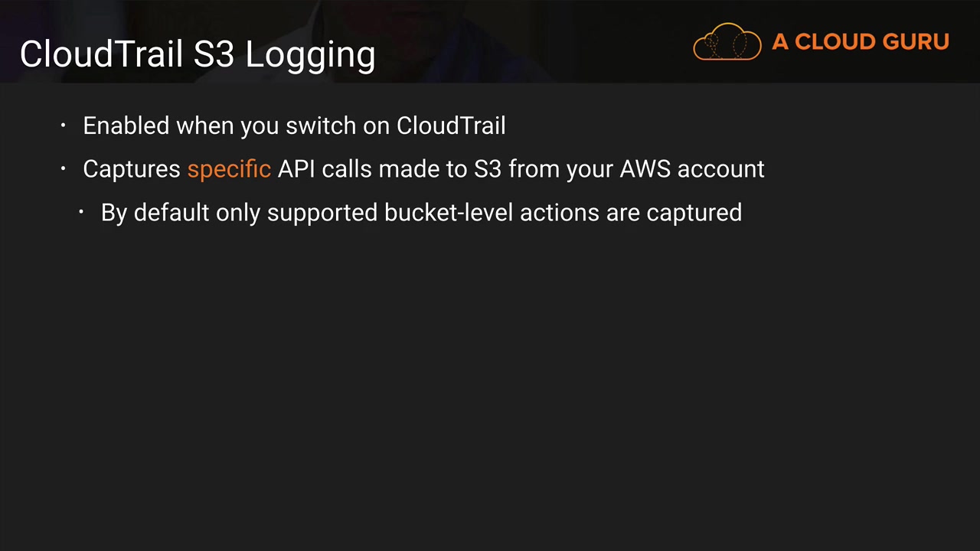Screen dimensions: 980x551
Task: Click "switch on" in the first bullet
Action: click(x=337, y=126)
